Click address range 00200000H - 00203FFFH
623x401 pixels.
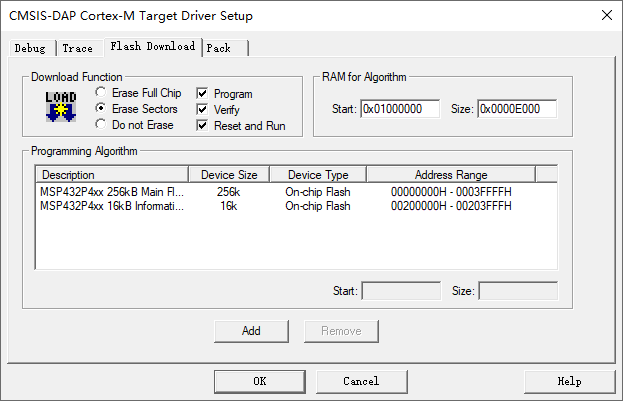(x=451, y=206)
